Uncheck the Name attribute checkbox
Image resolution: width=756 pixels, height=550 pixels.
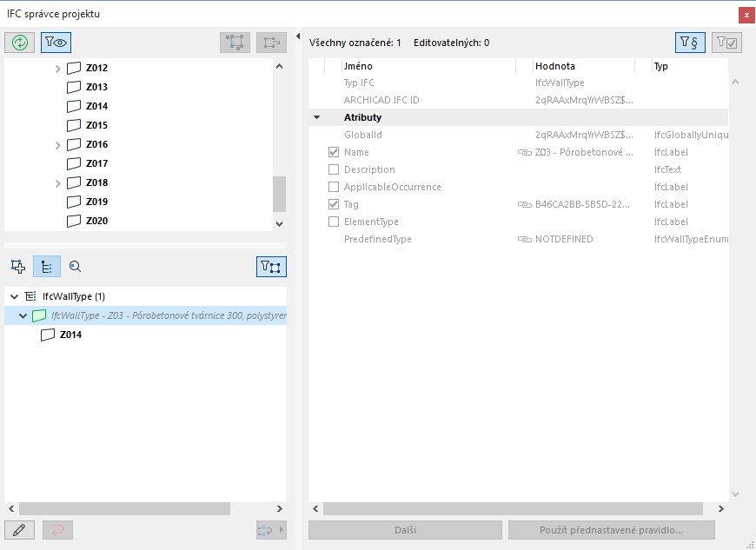pos(333,151)
